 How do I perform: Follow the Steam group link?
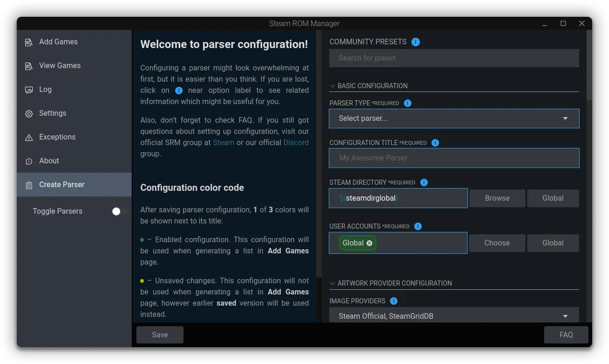tap(224, 143)
